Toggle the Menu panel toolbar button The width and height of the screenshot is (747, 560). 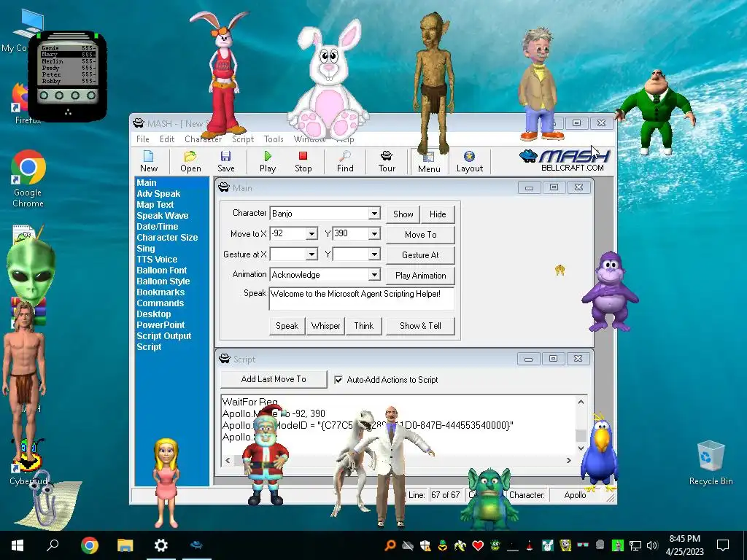(429, 162)
